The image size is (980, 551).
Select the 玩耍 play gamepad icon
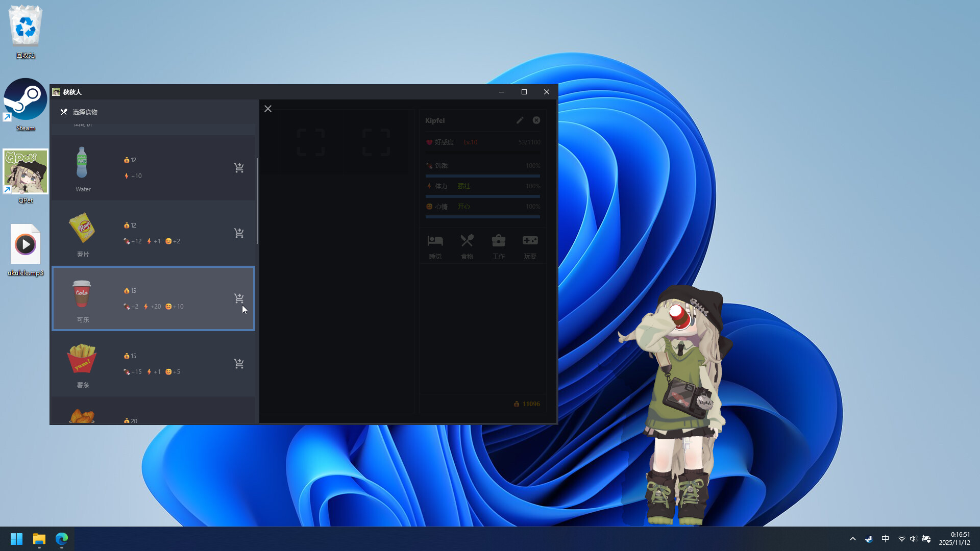pyautogui.click(x=530, y=245)
